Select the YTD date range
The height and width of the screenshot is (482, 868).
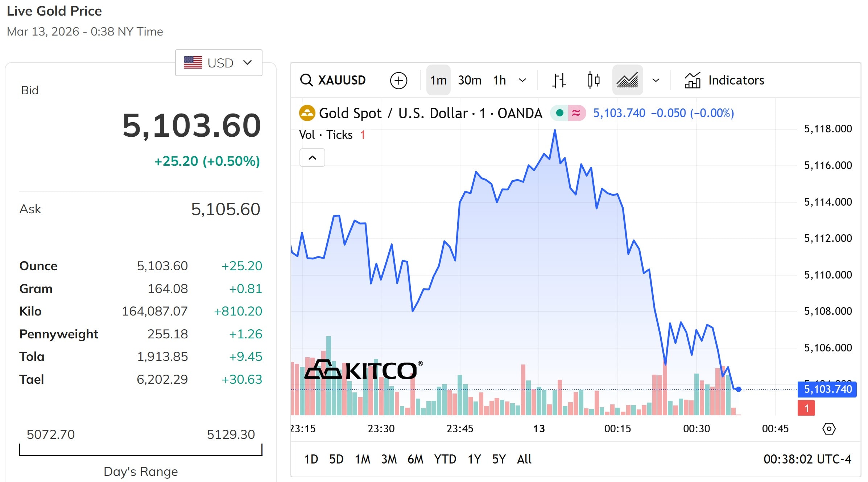pyautogui.click(x=445, y=459)
